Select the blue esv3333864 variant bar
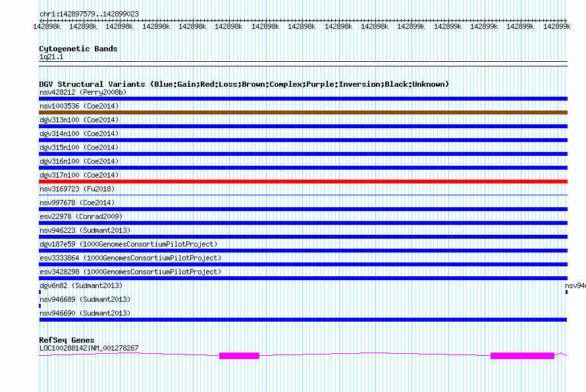 coord(303,264)
